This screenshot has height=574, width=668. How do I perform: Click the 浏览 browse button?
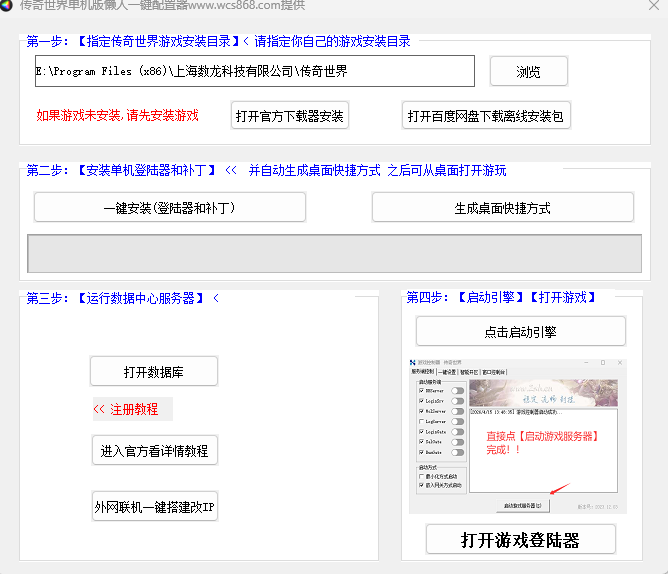click(x=529, y=72)
